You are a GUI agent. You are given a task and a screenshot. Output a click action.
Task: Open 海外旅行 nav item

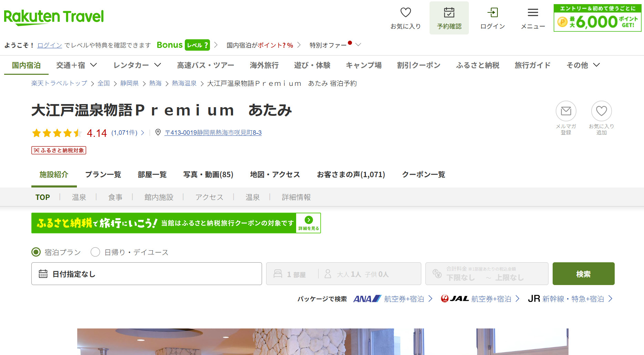264,65
